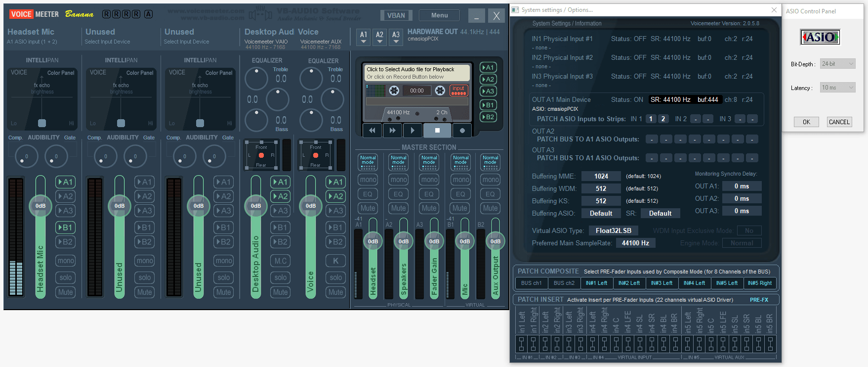Viewport: 868px width, 367px height.
Task: Toggle mono on A3 master bus
Action: click(x=429, y=180)
